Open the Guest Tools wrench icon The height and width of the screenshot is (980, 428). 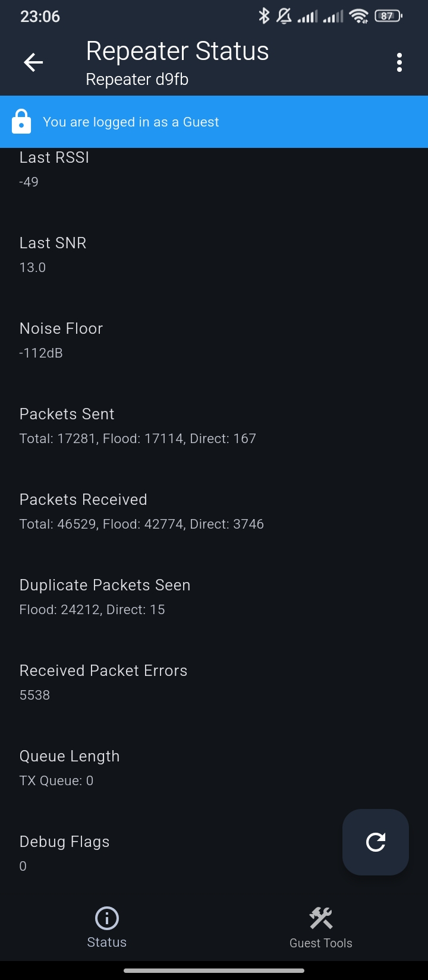[321, 918]
